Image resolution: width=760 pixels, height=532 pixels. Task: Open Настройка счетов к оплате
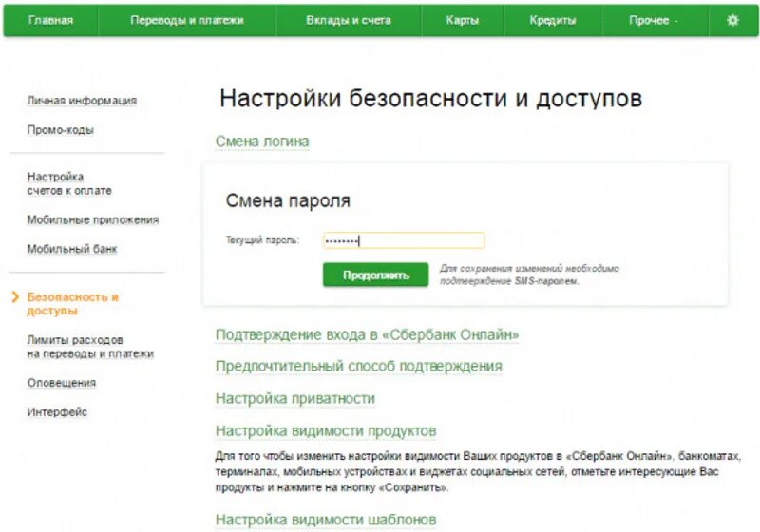(x=69, y=183)
